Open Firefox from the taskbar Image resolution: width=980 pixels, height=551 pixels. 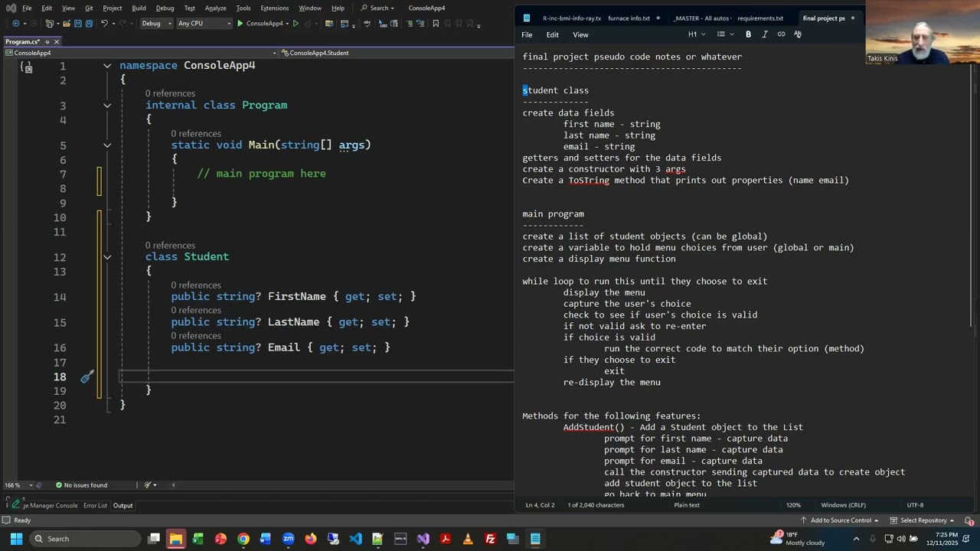coord(310,539)
